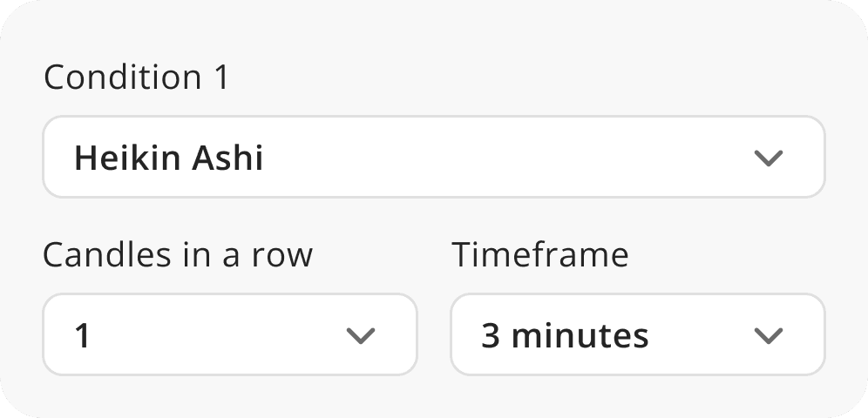Click the Candles in a row label
This screenshot has height=418, width=868.
point(178,255)
